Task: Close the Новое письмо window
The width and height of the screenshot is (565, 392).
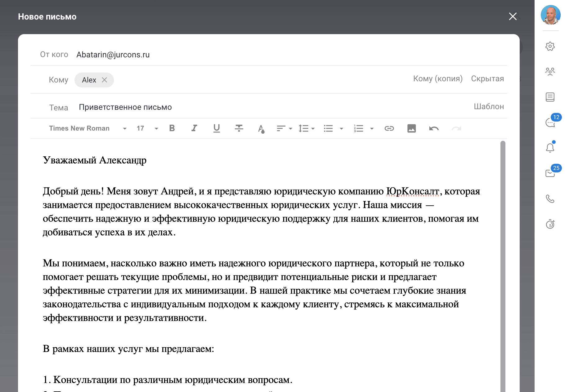Action: coord(513,16)
